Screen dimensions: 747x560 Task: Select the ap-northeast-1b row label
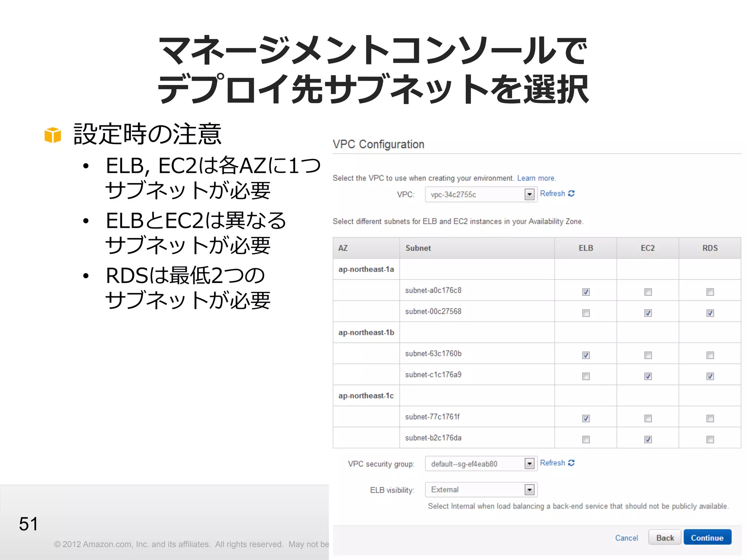tap(366, 332)
